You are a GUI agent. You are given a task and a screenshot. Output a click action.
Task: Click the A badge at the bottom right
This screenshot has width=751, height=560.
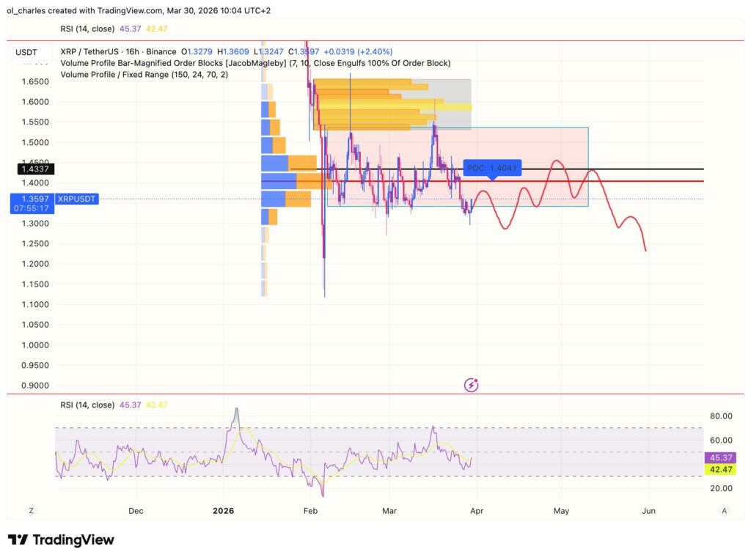pyautogui.click(x=723, y=510)
